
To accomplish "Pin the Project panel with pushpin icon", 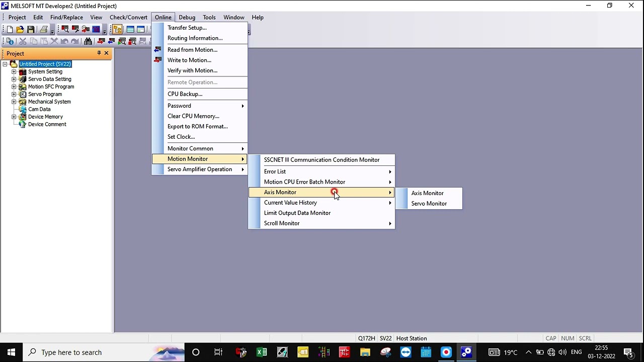I will pos(99,53).
